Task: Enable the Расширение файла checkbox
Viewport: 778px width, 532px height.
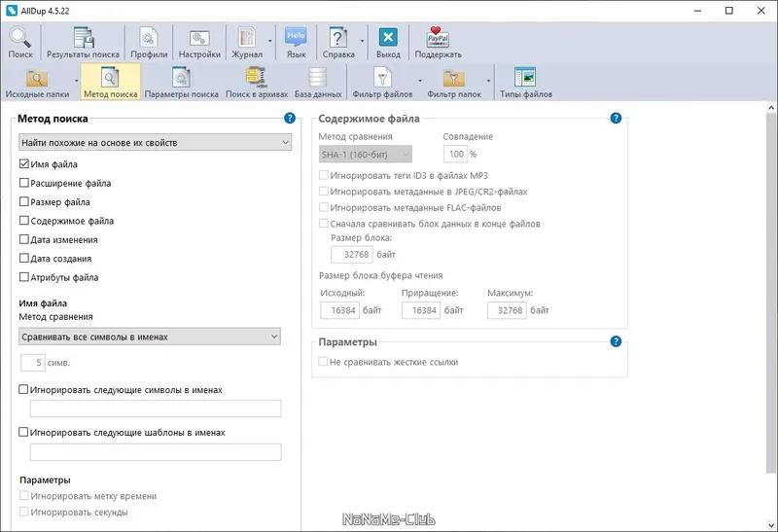Action: click(23, 183)
